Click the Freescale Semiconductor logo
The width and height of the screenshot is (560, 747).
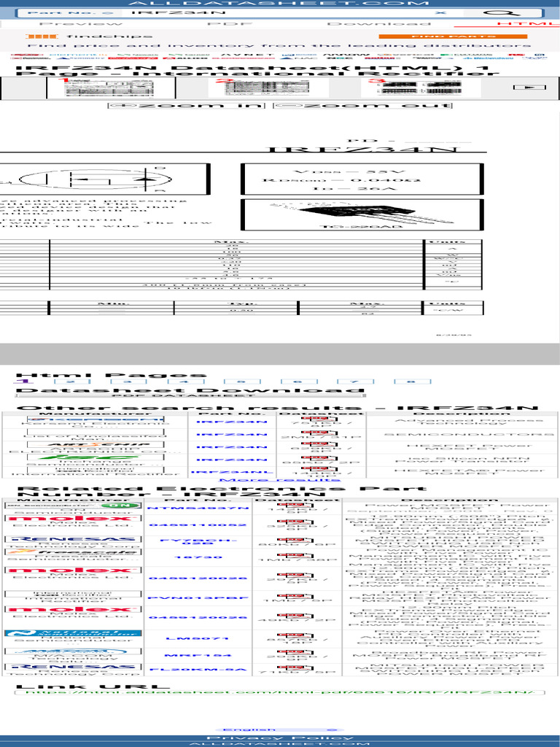click(73, 553)
